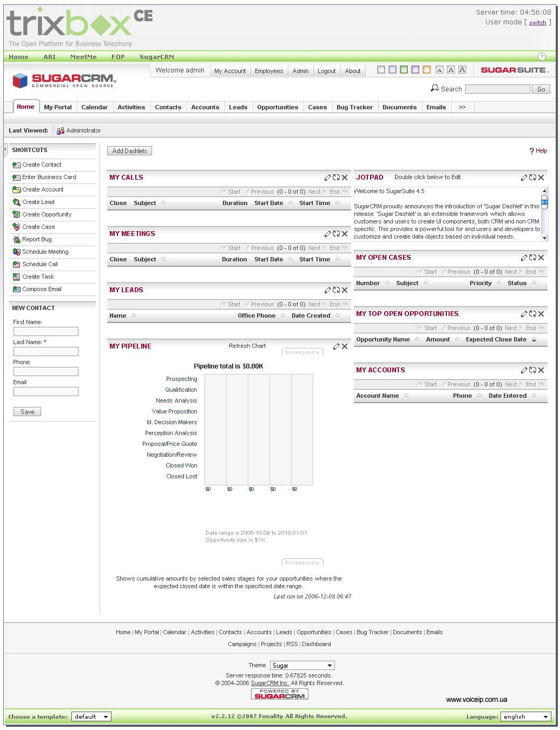Viewport: 560px width, 730px height.
Task: Click the Report Bug icon
Action: coord(16,240)
